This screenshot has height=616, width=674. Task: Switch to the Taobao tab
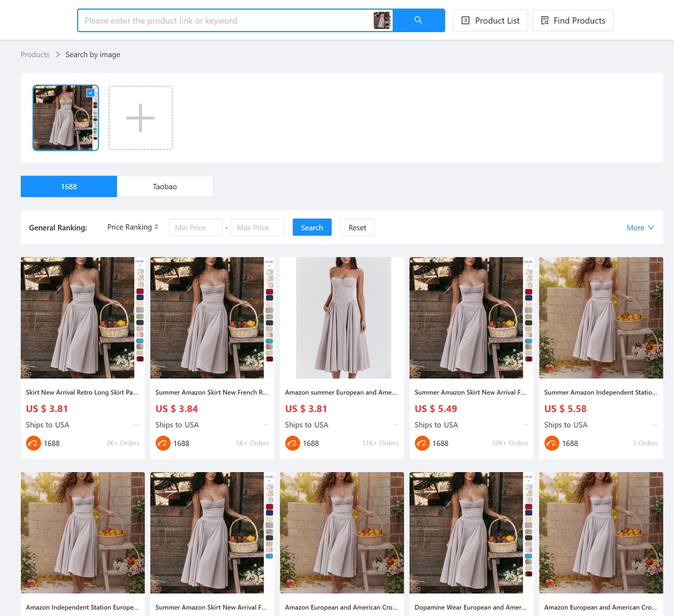coord(165,186)
